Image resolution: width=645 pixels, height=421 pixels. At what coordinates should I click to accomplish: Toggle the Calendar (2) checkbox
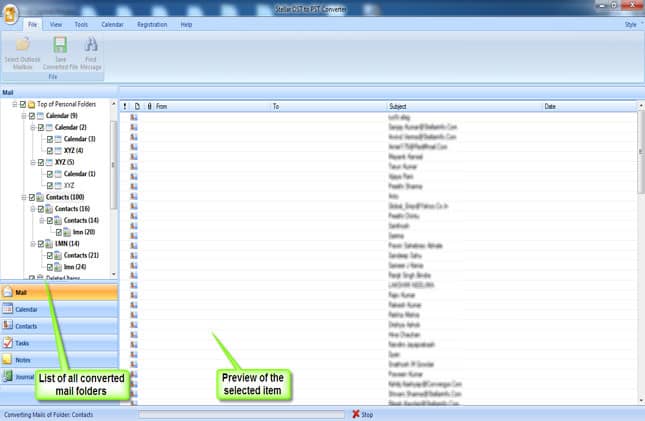tap(41, 128)
